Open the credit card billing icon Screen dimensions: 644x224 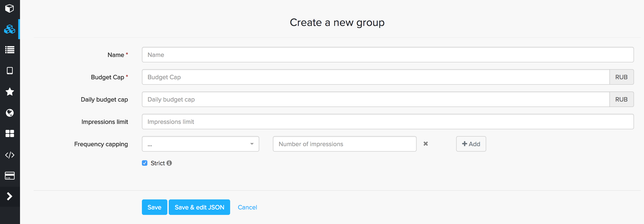10,176
